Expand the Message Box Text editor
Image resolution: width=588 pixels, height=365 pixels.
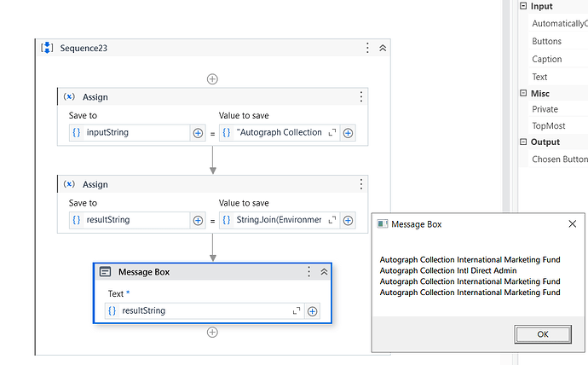297,311
